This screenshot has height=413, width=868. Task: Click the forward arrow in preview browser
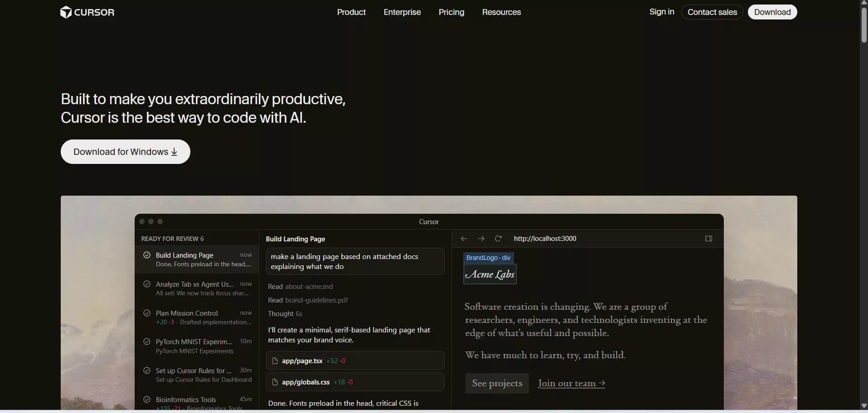click(x=481, y=239)
